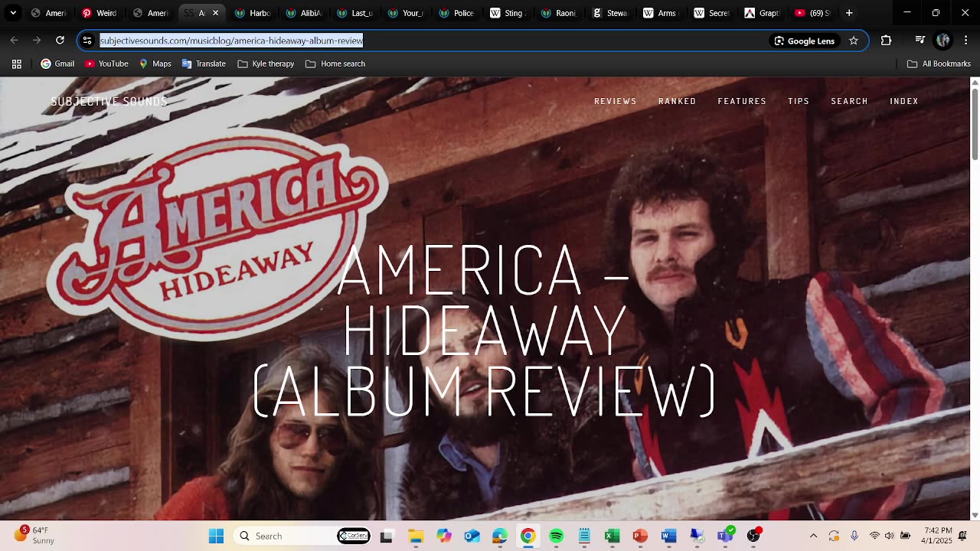Open Notepad from the taskbar

[584, 536]
